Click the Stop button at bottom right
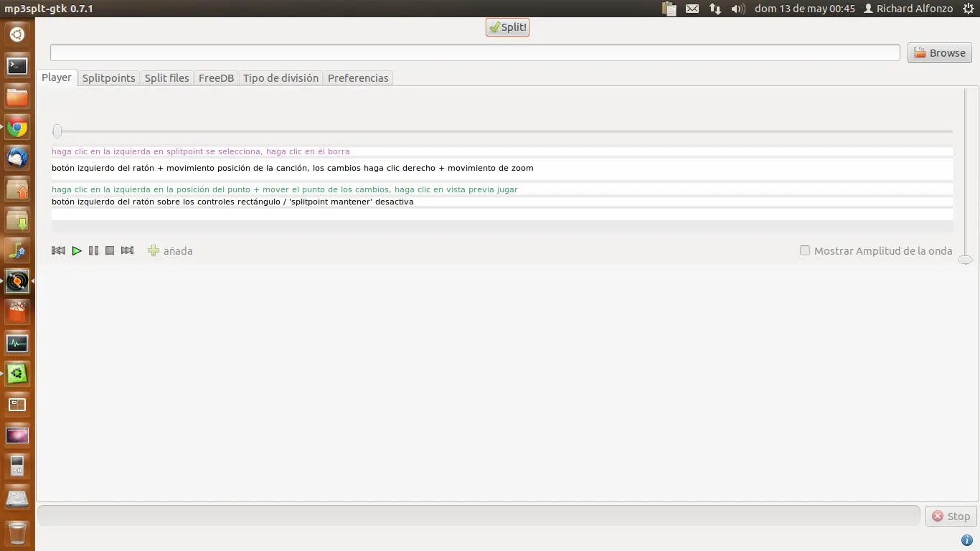 pyautogui.click(x=951, y=516)
